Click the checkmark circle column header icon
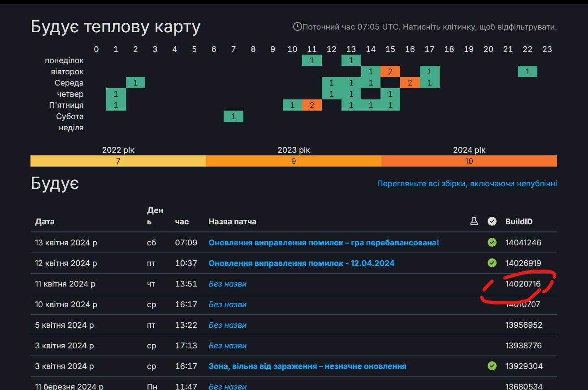Viewport: 588px width, 390px height. [492, 221]
